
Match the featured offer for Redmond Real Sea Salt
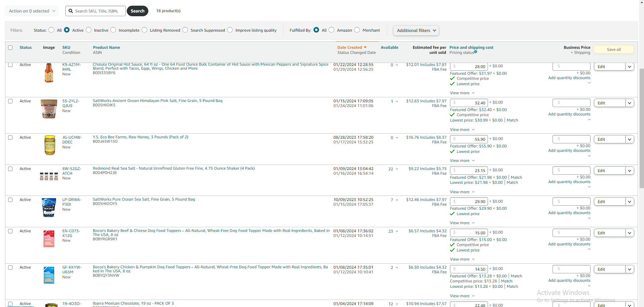pos(516,177)
